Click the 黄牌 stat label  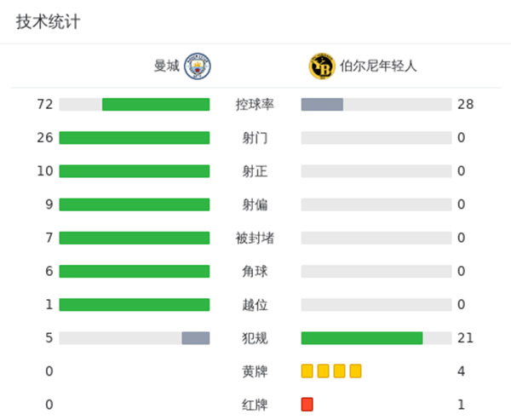(255, 371)
